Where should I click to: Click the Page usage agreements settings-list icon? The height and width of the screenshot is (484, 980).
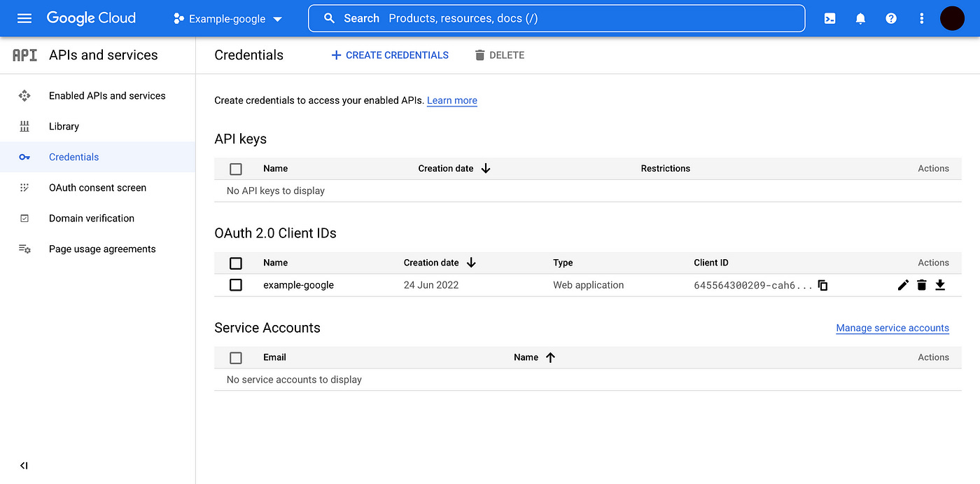(x=24, y=249)
